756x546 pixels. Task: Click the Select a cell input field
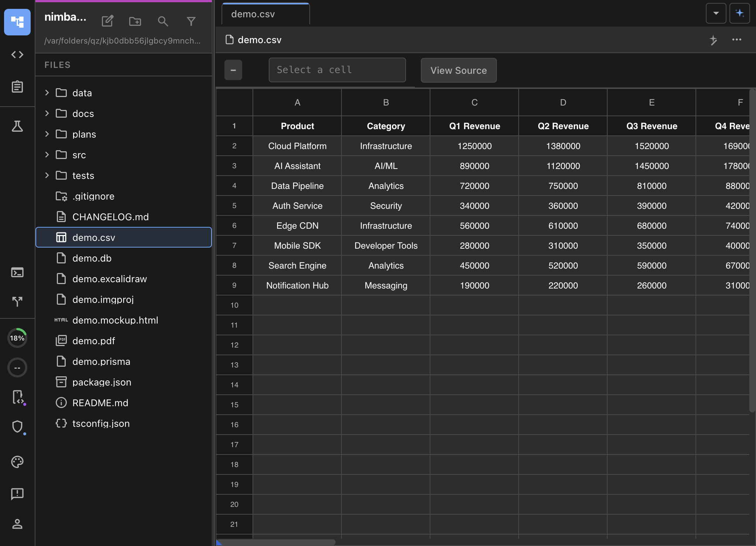337,70
